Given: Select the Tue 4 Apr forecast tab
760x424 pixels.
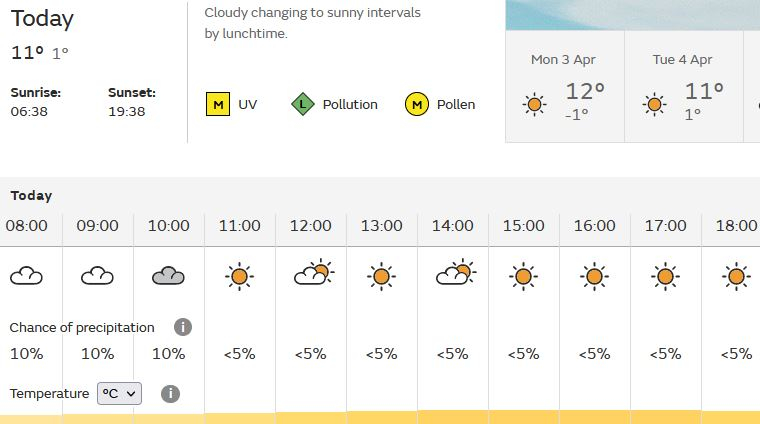Looking at the screenshot, I should click(x=684, y=86).
